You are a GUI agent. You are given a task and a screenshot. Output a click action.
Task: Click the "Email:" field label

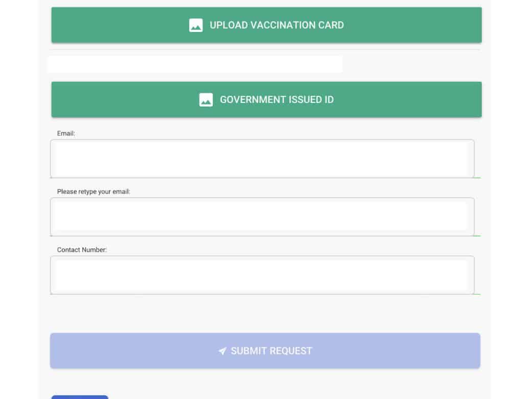coord(66,133)
